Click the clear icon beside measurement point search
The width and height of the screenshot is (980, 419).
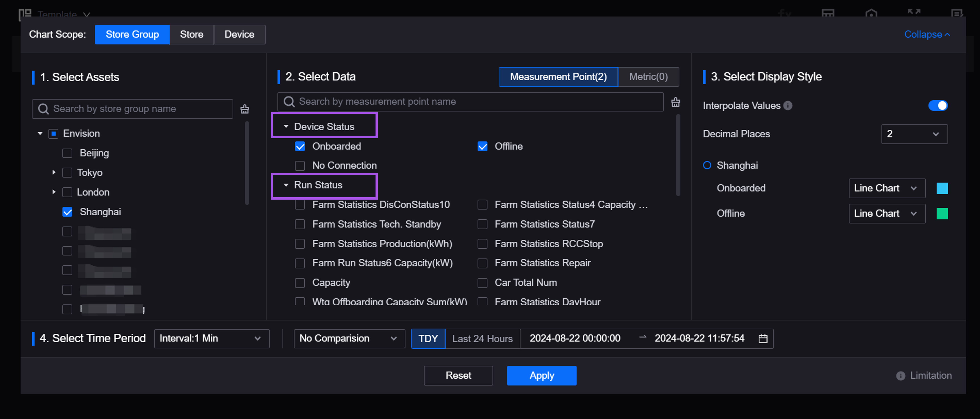tap(675, 102)
